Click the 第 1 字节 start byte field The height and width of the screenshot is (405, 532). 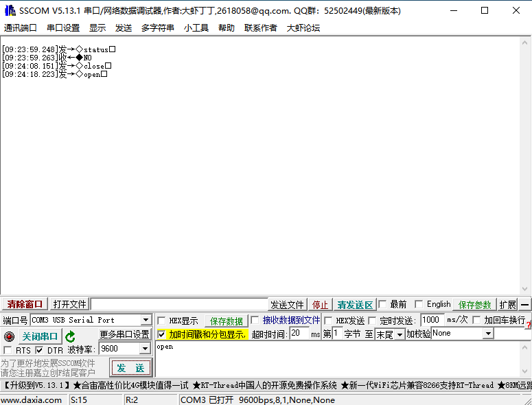coord(338,334)
